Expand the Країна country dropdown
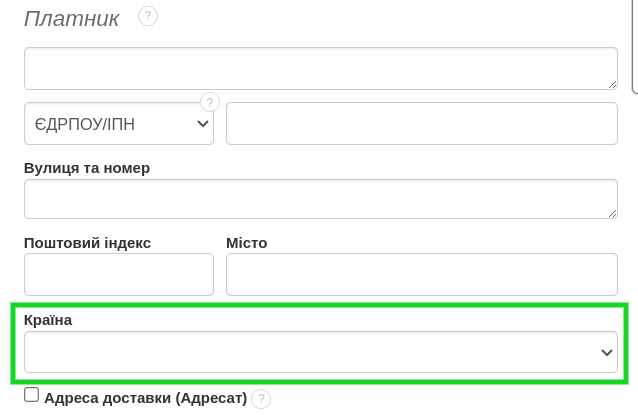 (x=320, y=353)
